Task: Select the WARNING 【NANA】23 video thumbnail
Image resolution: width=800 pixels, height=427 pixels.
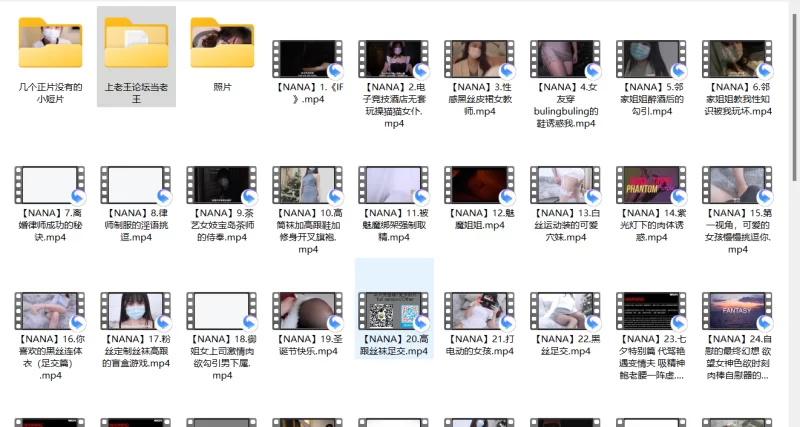Action: (x=651, y=311)
